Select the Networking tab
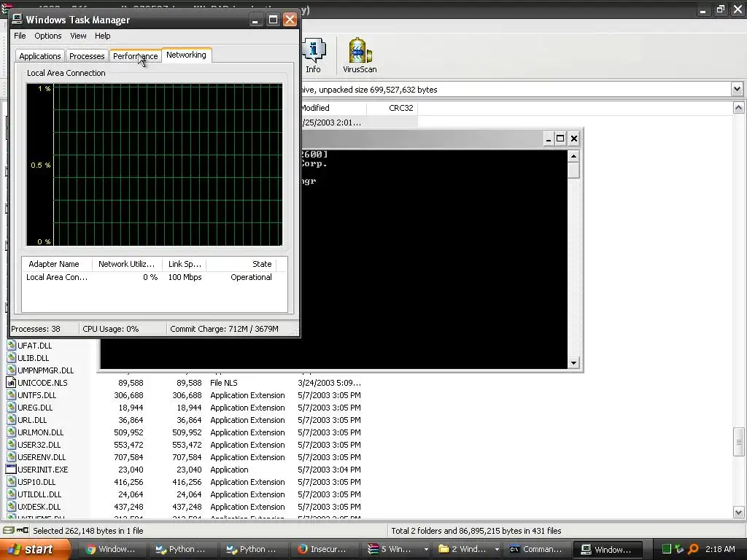Viewport: 747px width, 560px height. [186, 55]
